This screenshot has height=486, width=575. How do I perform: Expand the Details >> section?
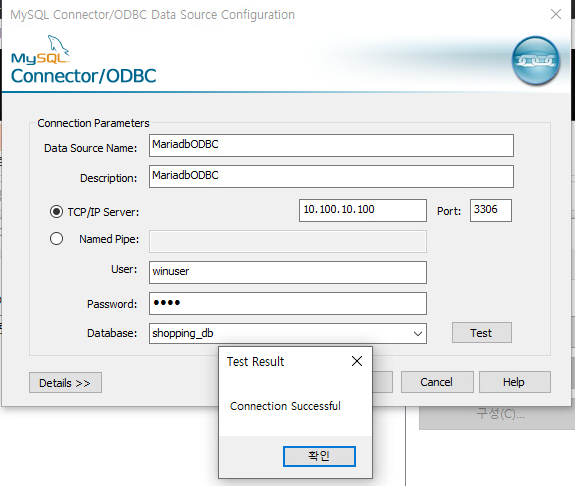[65, 383]
